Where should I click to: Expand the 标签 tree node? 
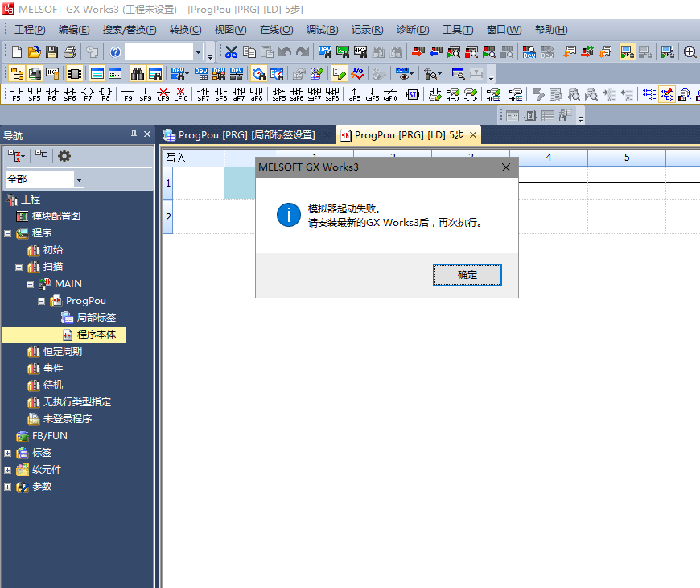point(7,453)
